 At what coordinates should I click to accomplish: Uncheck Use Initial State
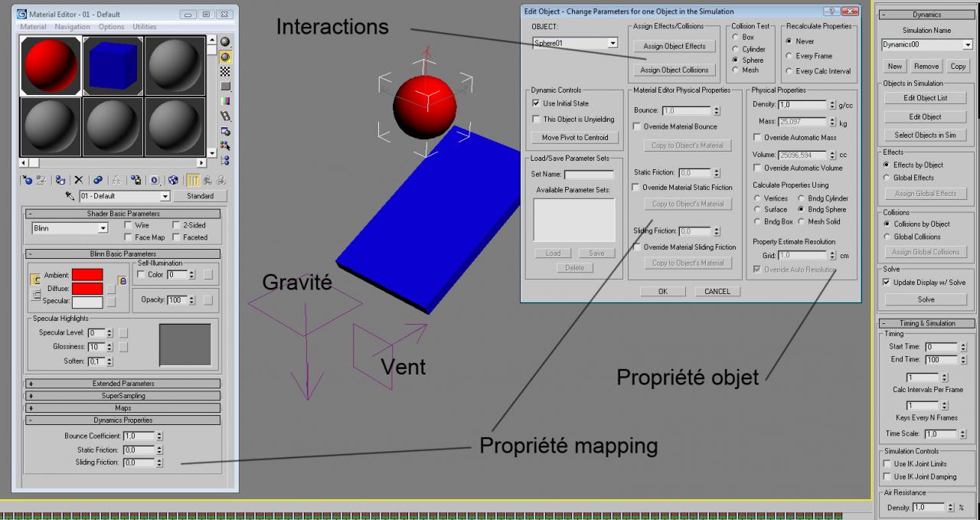(x=536, y=103)
